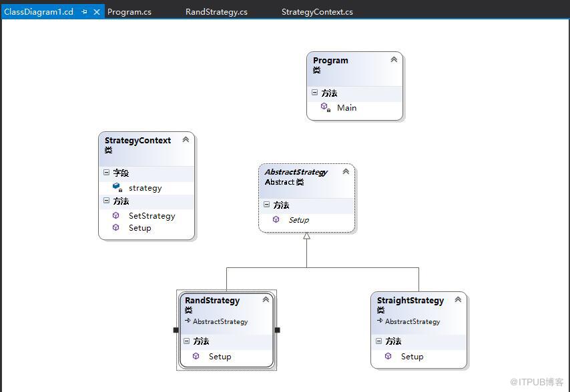Viewport: 570px width, 392px height.
Task: Click the AbstractStrategy base label in StraightStrategy
Action: click(412, 321)
